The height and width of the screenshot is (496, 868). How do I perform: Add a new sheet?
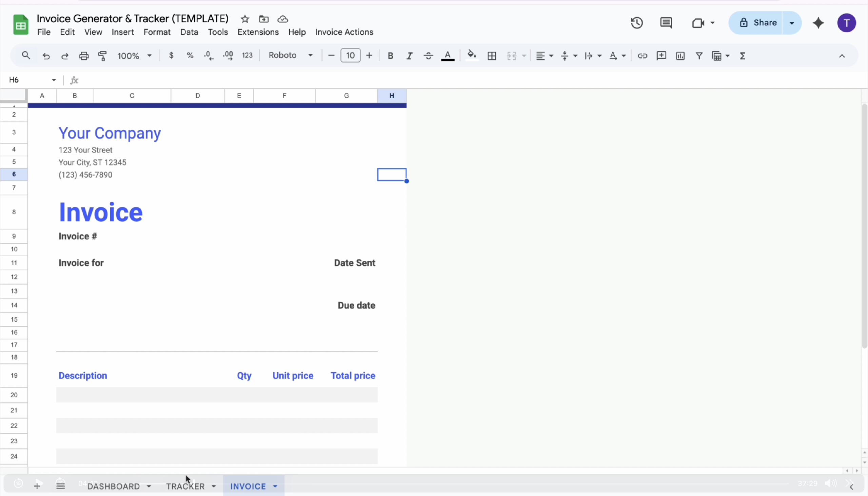coord(38,485)
